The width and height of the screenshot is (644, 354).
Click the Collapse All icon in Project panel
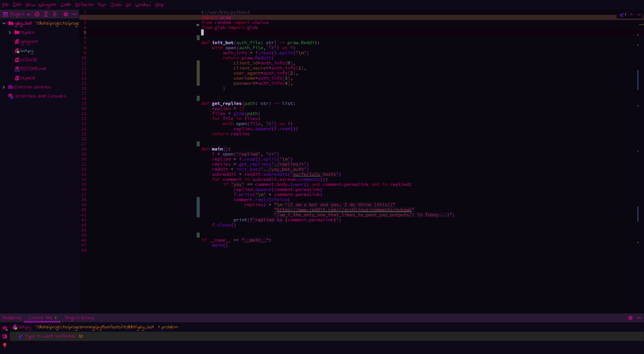[x=55, y=14]
